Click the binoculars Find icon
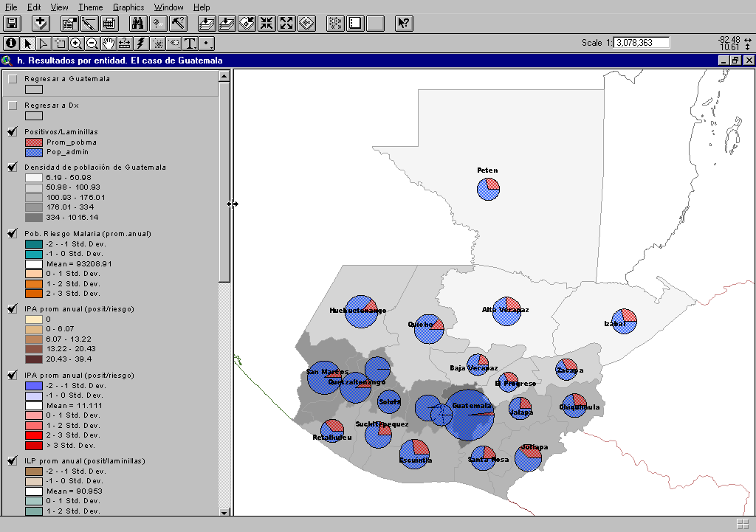 (137, 24)
